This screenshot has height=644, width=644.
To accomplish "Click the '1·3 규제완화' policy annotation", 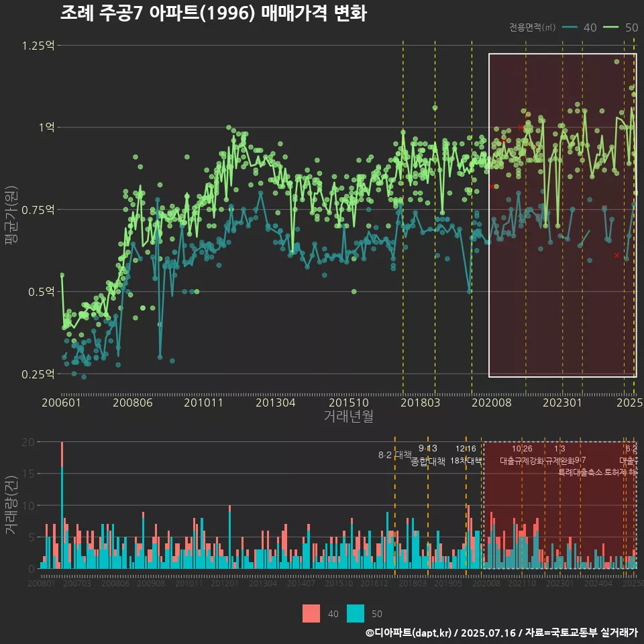I will point(559,455).
